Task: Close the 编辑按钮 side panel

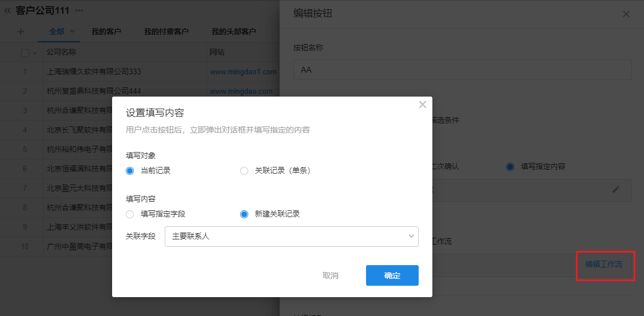Action: click(626, 14)
